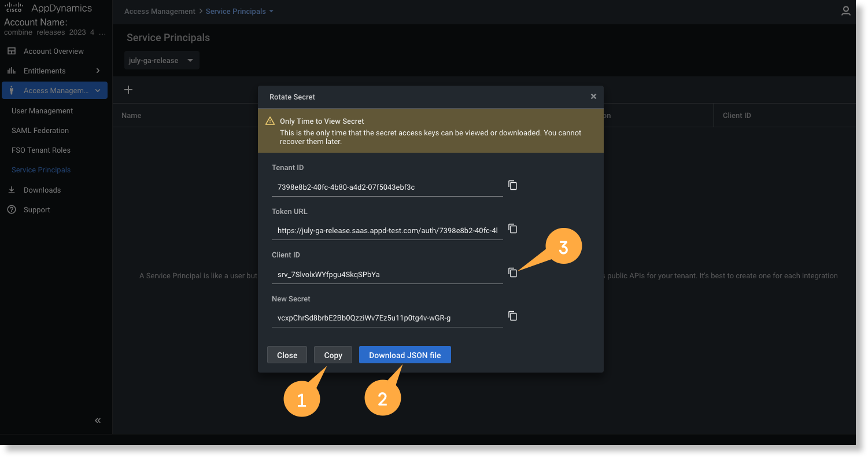Copy the Tenant ID value icon

click(x=512, y=185)
